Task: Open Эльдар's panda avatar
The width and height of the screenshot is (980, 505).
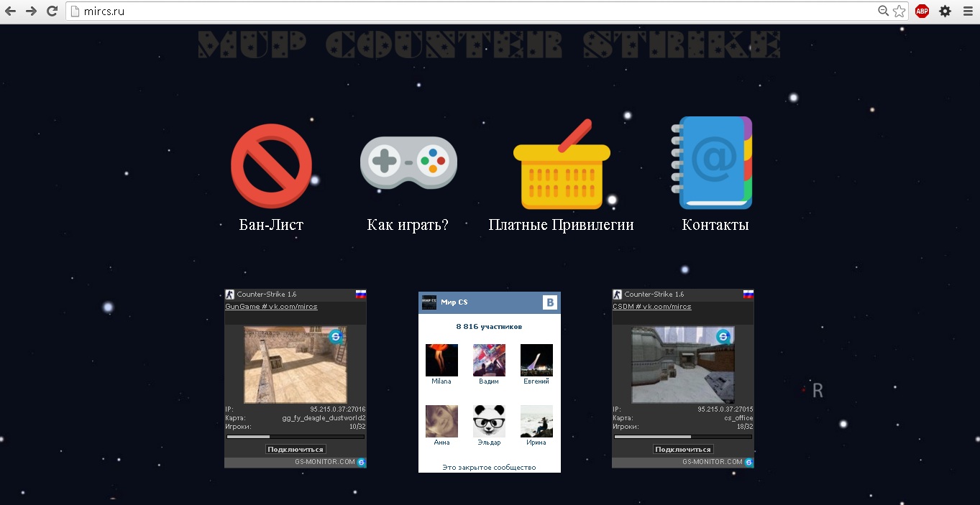Action: [x=489, y=421]
